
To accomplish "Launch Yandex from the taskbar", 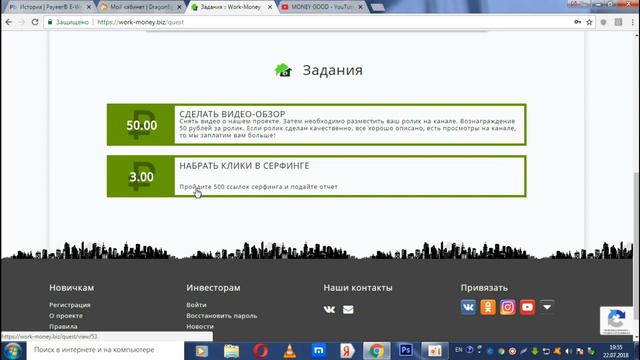I will tap(347, 351).
